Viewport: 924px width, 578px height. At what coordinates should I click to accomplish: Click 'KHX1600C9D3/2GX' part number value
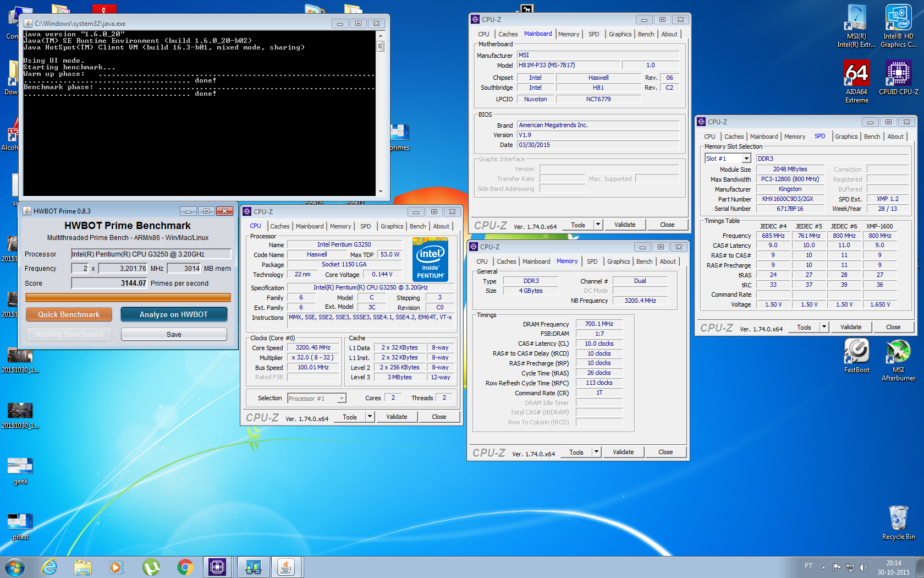(x=790, y=199)
